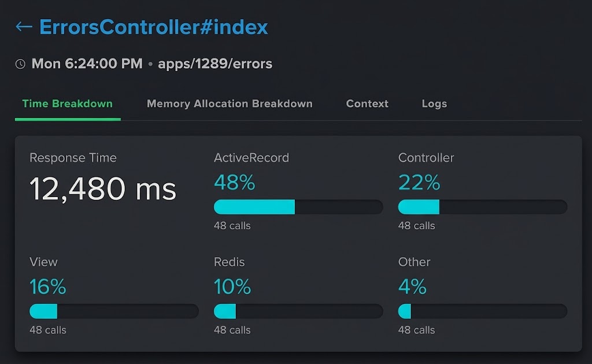Click 48 calls under Other
Image resolution: width=592 pixels, height=364 pixels.
click(x=416, y=330)
